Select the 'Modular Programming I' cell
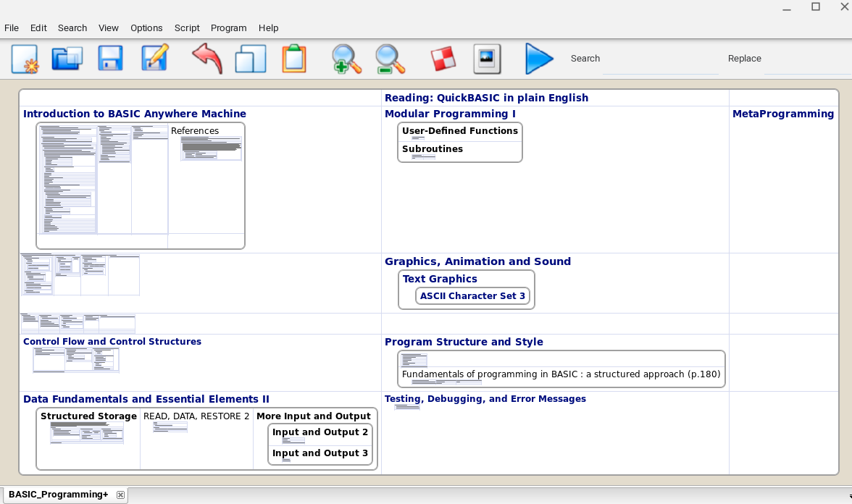The width and height of the screenshot is (852, 504). (x=450, y=114)
